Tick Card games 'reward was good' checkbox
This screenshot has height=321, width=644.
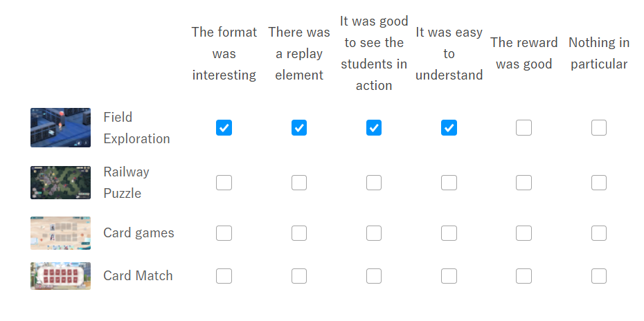pyautogui.click(x=524, y=233)
